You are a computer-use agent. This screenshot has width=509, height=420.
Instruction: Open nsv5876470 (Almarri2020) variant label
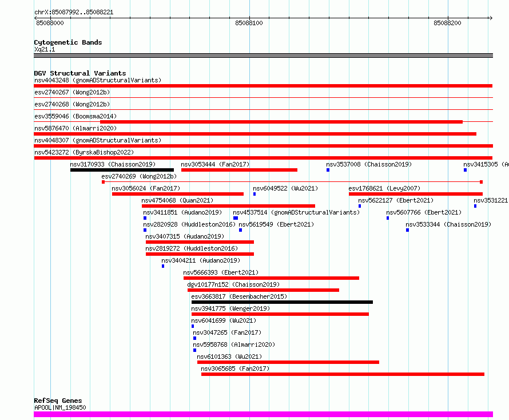coord(75,128)
